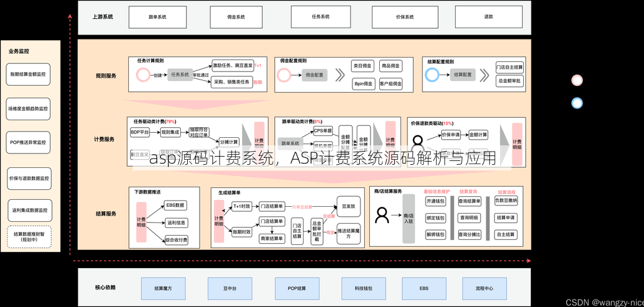644x307 pixels.
Task: Click the pink legend circle on the right
Action: pyautogui.click(x=577, y=80)
